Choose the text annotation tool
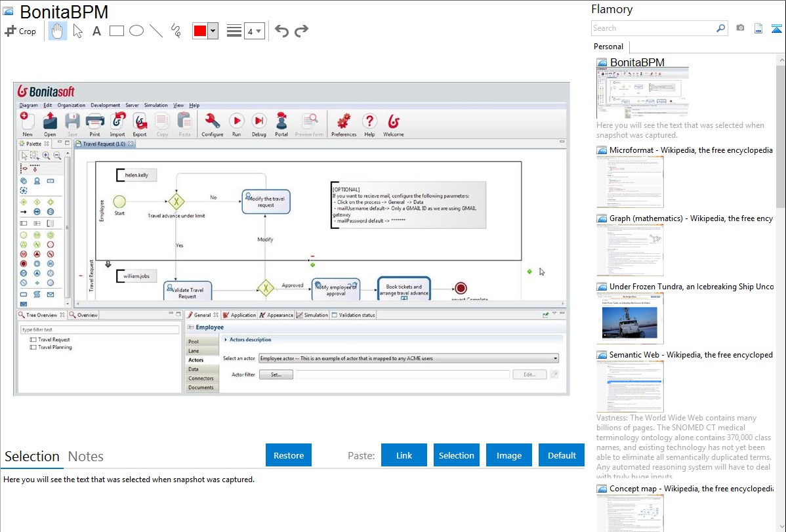786x532 pixels. tap(96, 31)
